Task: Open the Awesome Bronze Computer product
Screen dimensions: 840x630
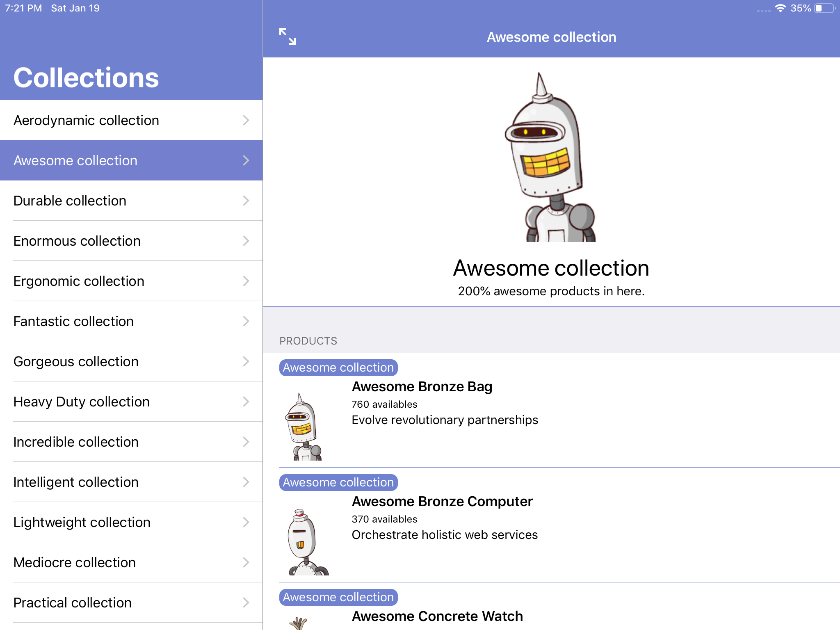Action: tap(442, 502)
